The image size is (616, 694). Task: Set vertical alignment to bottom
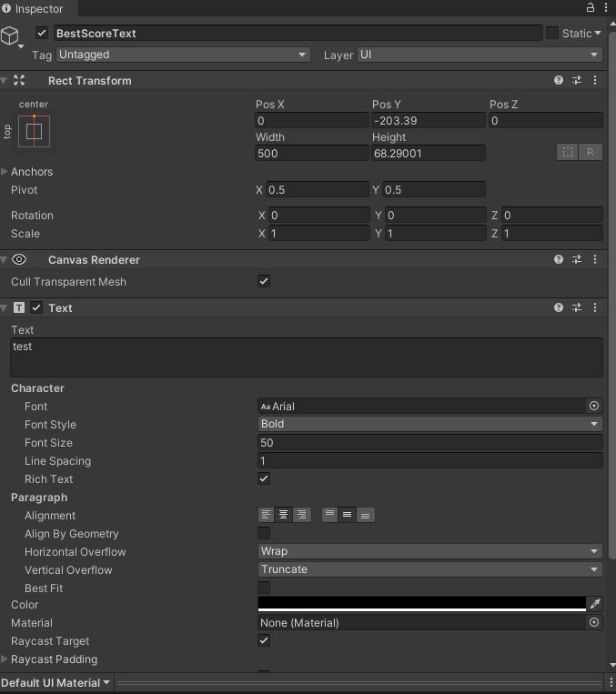click(x=366, y=515)
